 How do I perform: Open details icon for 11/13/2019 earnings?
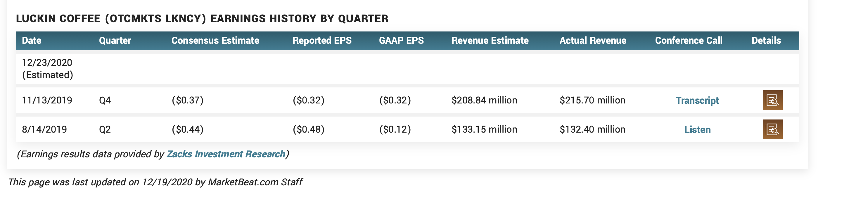(772, 100)
